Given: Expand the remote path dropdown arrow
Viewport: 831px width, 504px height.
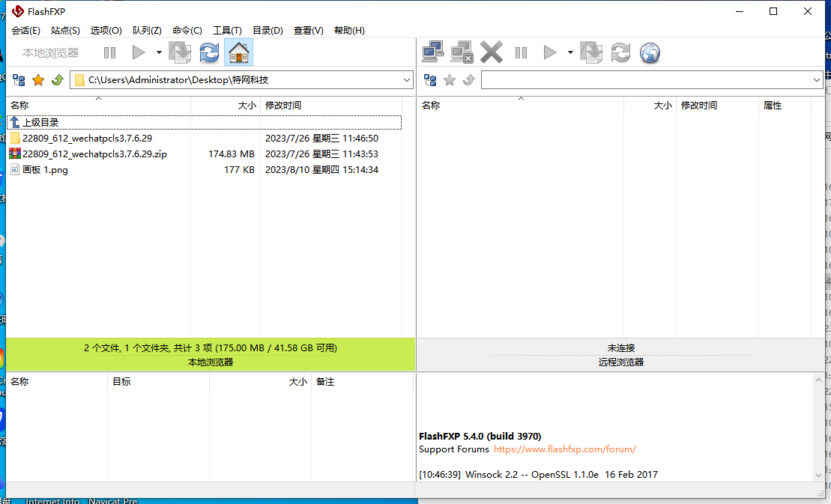Looking at the screenshot, I should [x=816, y=80].
